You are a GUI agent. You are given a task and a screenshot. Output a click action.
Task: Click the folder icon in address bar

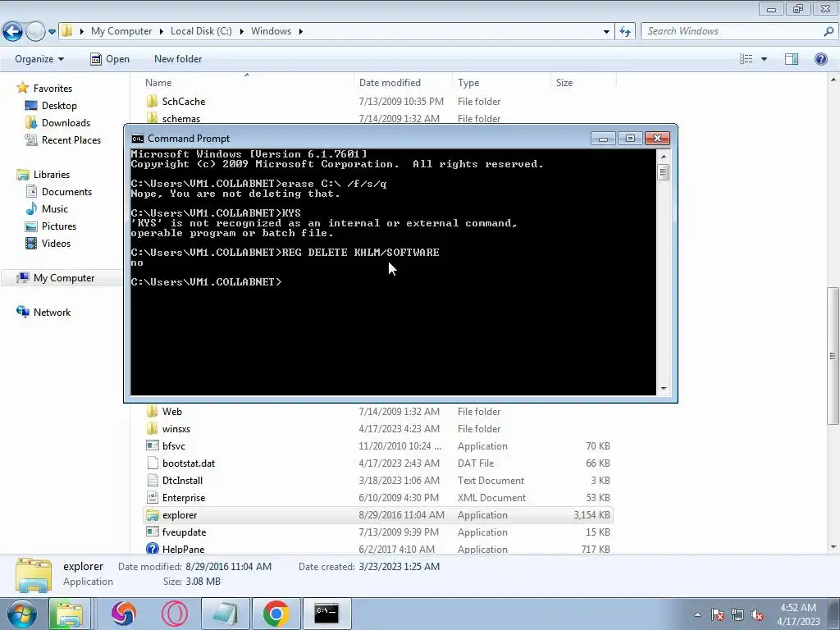tap(67, 31)
